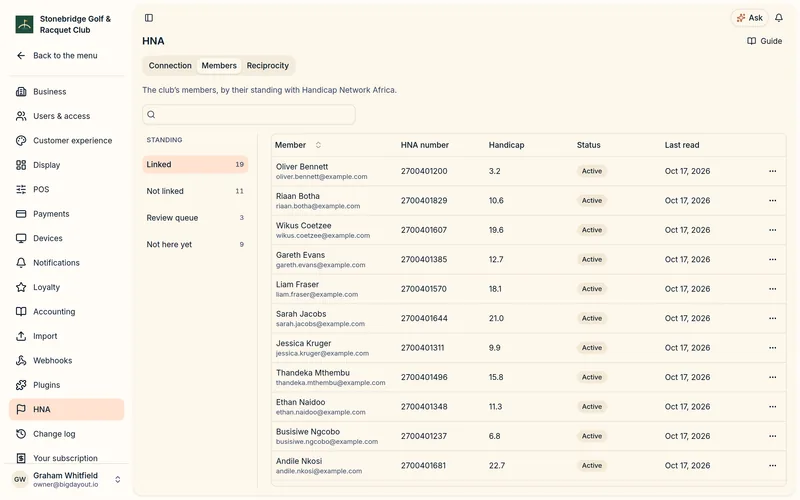Click Thandeka Mthembu member name
This screenshot has width=800, height=500.
[x=313, y=373]
